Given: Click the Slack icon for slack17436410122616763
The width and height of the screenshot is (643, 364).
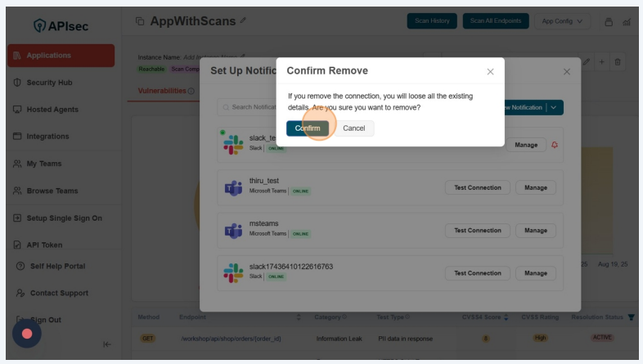Looking at the screenshot, I should (233, 273).
